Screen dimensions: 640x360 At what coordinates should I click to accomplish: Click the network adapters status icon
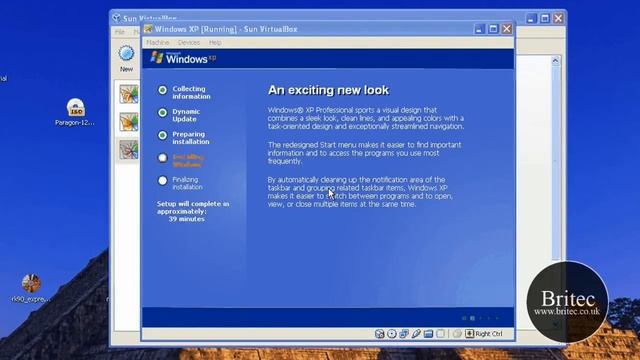[x=404, y=334]
